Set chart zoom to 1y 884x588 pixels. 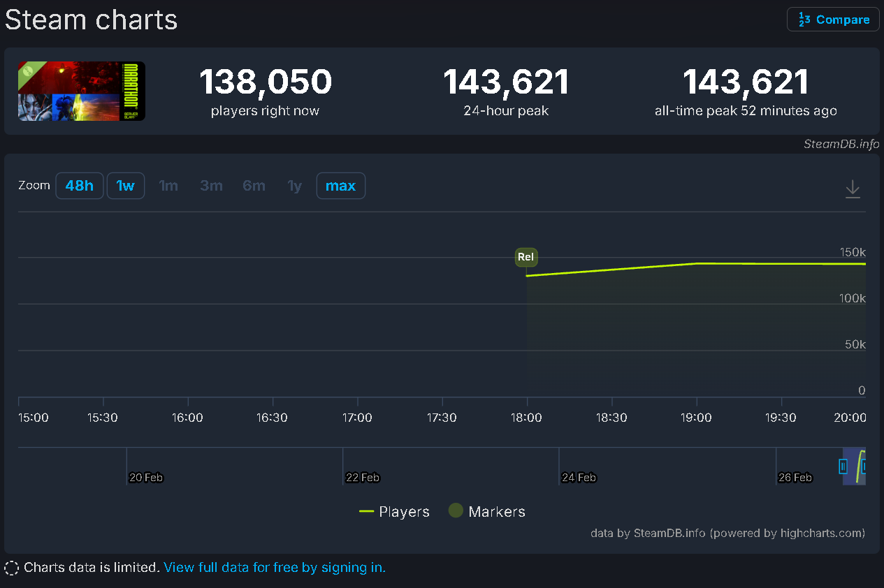294,186
